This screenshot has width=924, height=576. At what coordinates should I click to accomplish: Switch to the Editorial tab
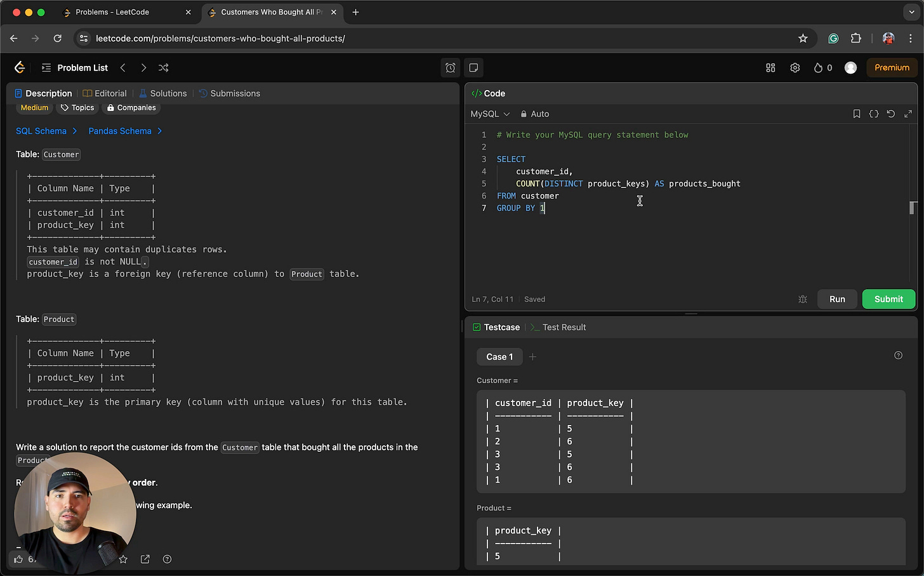point(105,93)
